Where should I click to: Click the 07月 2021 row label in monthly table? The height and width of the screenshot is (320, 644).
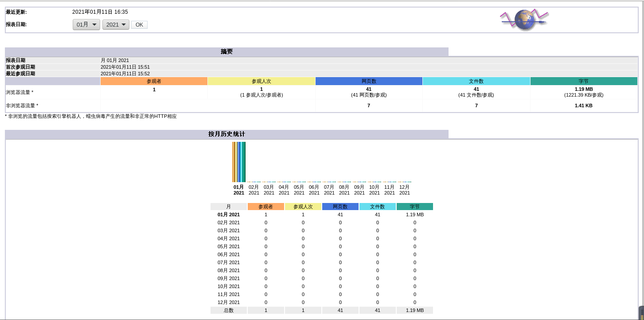(x=229, y=262)
